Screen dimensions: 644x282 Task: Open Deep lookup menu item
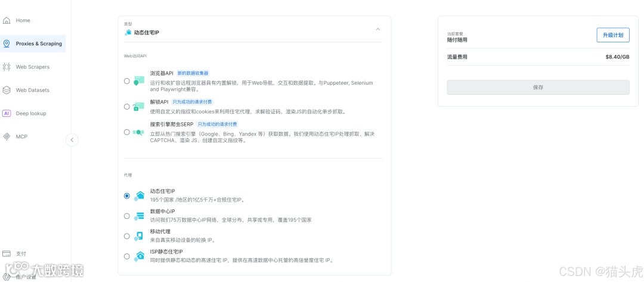33,113
